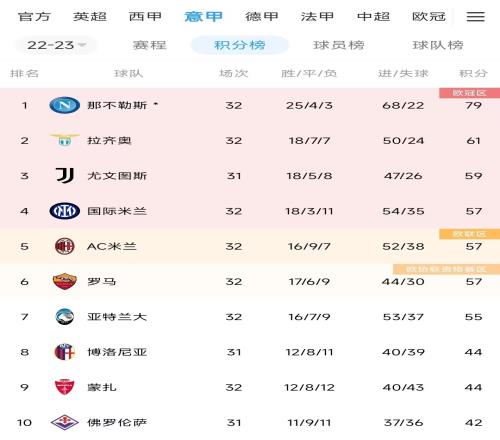Click Inter's 54/35 goals value

click(403, 211)
